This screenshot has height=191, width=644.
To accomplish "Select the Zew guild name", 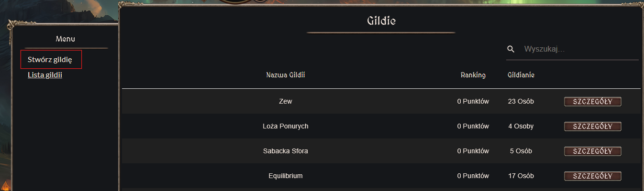I will (286, 102).
